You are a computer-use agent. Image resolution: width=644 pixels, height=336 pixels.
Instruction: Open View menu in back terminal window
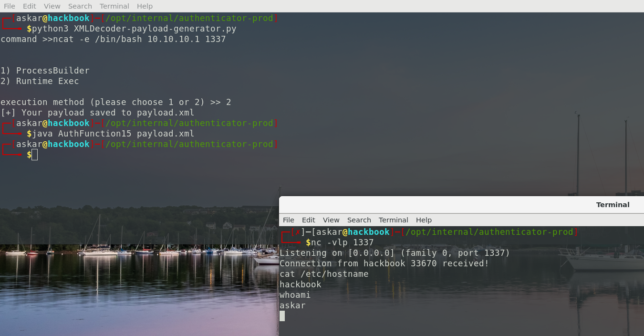[x=52, y=6]
